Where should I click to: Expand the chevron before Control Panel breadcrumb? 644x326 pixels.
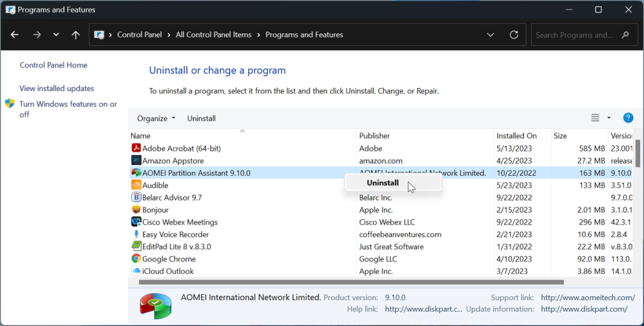click(111, 35)
